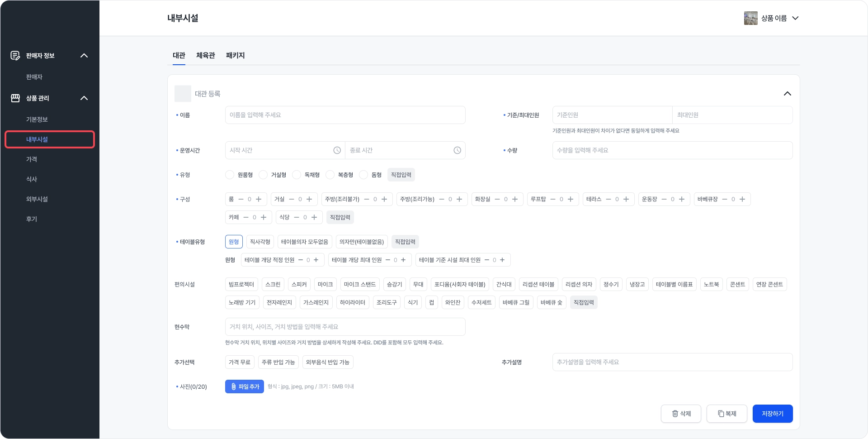Decrease 테이블 기준 시설 최대 인원 with minus
The height and width of the screenshot is (439, 868).
(487, 260)
